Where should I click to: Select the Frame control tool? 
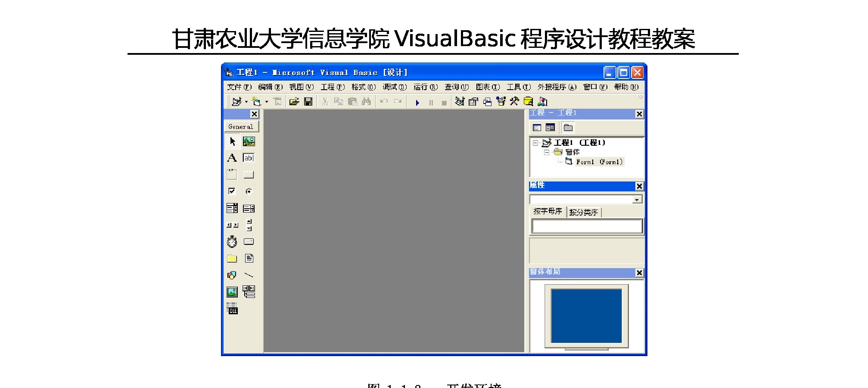pos(232,174)
